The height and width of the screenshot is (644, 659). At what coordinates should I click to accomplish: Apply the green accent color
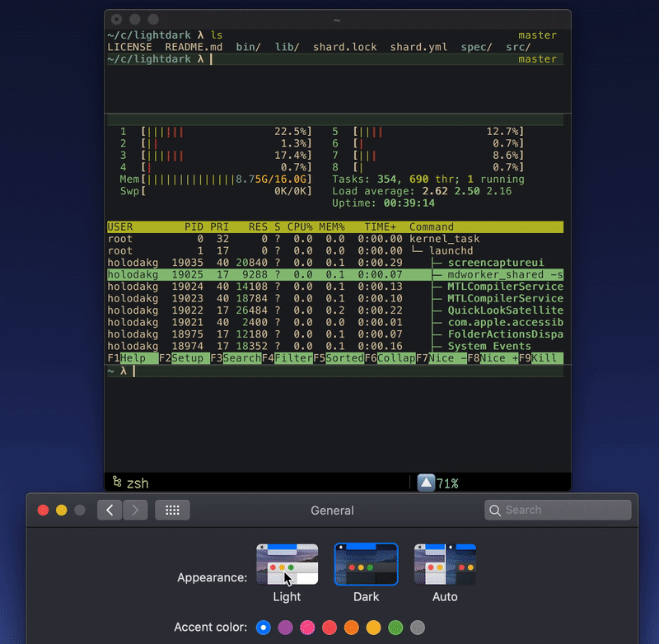395,628
